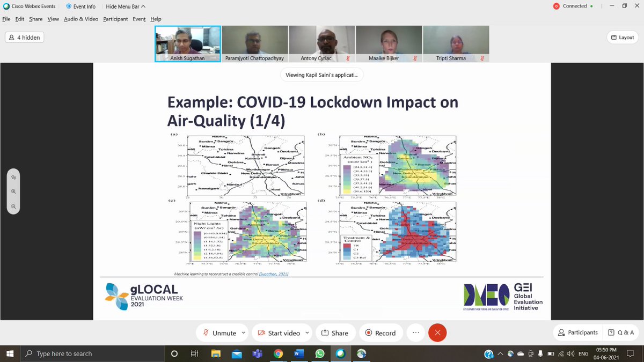The image size is (644, 362).
Task: Click the Share button
Action: [335, 333]
